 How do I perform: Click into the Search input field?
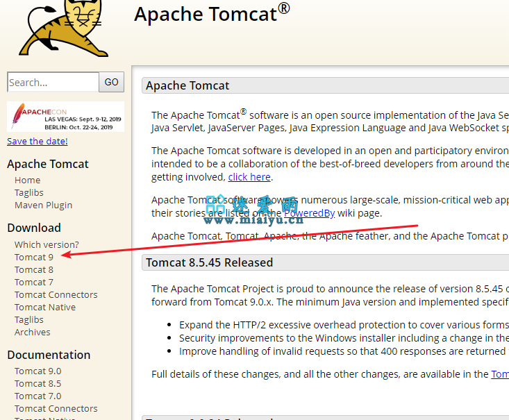coord(53,82)
